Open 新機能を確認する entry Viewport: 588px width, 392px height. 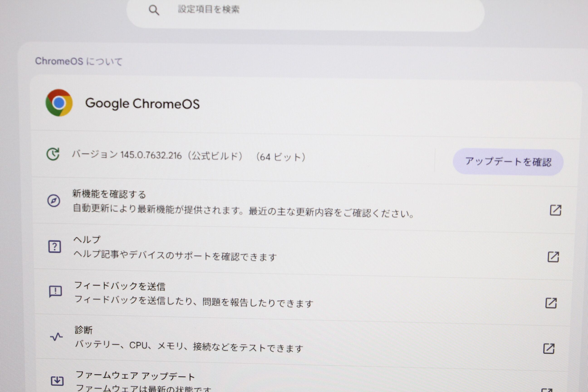(x=109, y=194)
